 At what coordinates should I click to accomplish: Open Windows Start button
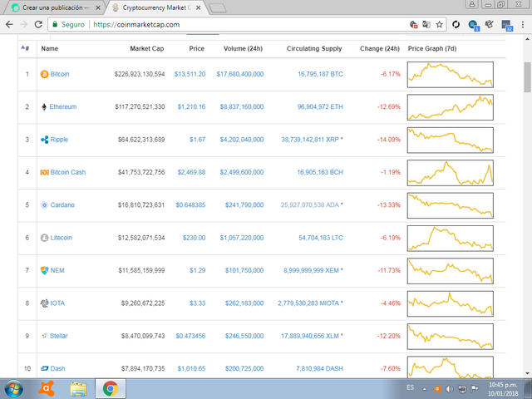tap(13, 389)
